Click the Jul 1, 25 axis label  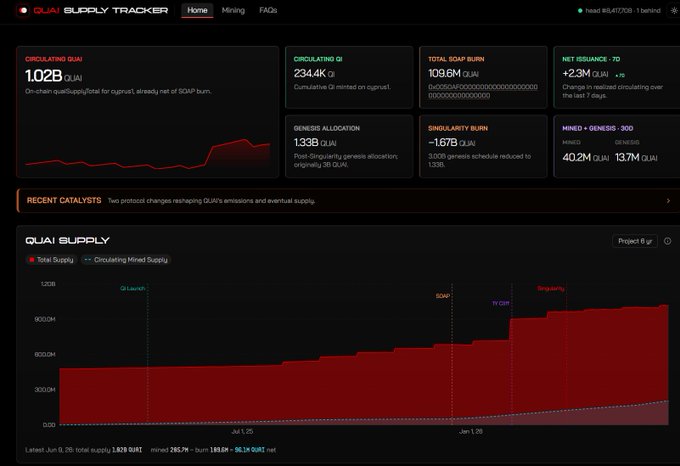[242, 431]
